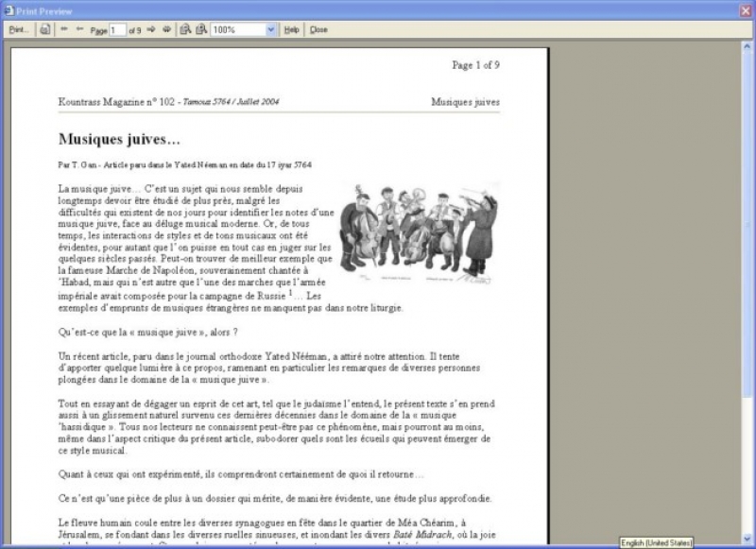Click the Print... button
Viewport: 756px width, 549px height.
pos(19,30)
